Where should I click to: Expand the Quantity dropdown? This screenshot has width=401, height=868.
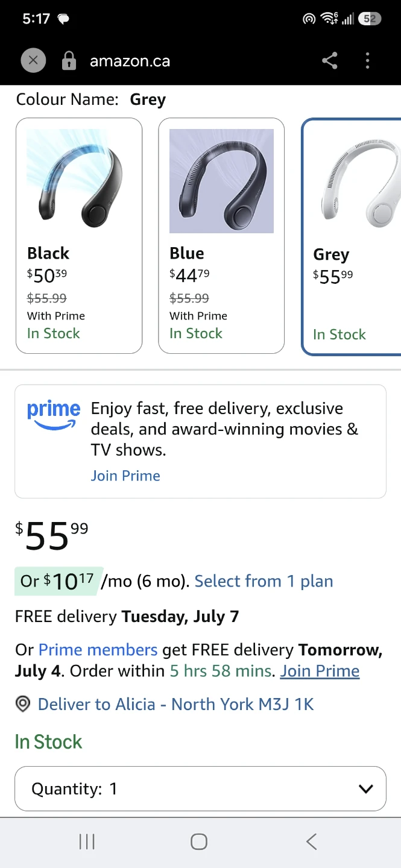[x=200, y=788]
